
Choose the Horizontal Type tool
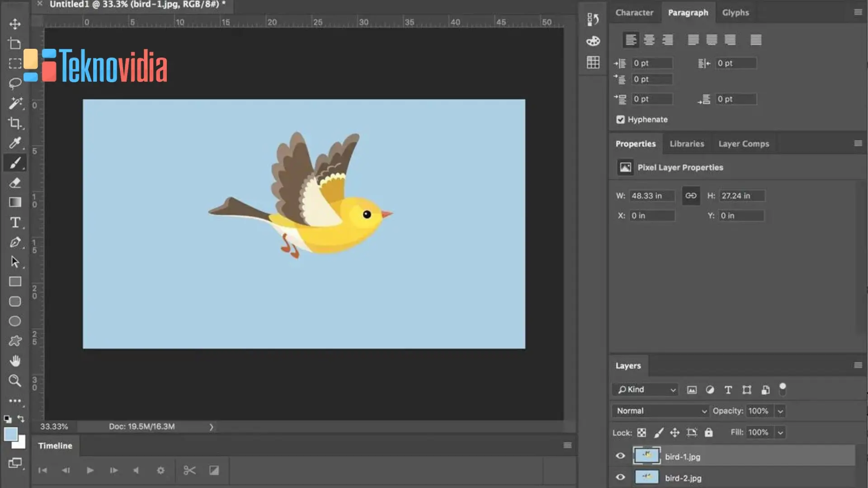[x=15, y=222]
